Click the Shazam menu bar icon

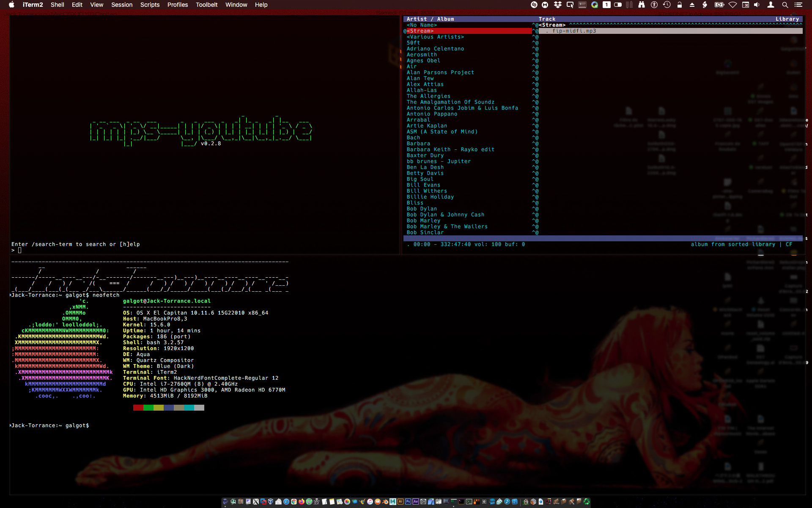point(534,5)
